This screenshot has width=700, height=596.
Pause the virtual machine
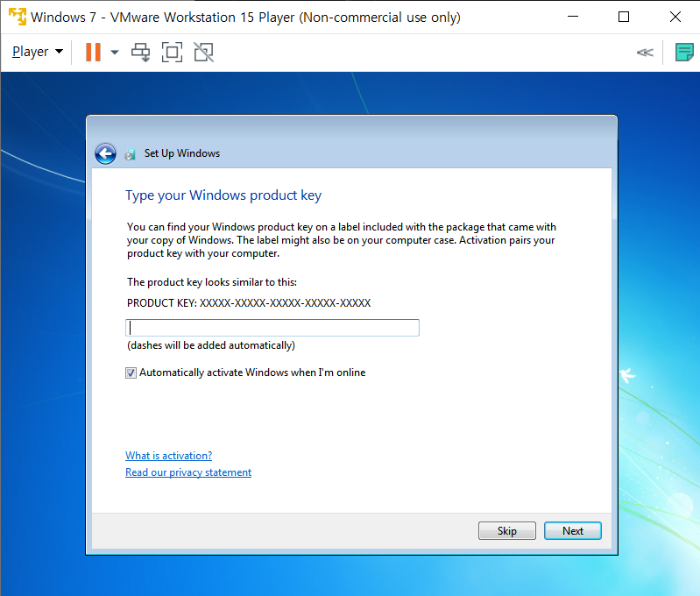pyautogui.click(x=93, y=53)
